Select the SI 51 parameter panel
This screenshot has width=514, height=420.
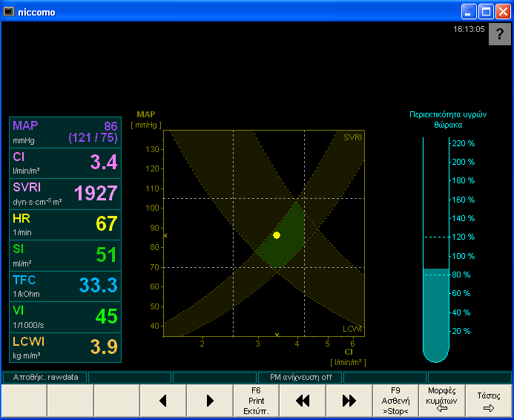click(65, 255)
